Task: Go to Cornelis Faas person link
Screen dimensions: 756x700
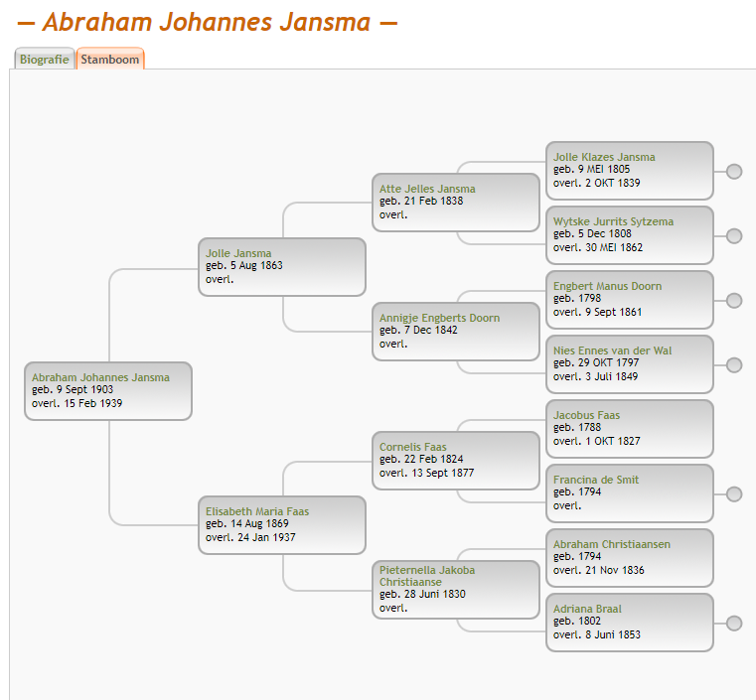Action: (x=412, y=447)
